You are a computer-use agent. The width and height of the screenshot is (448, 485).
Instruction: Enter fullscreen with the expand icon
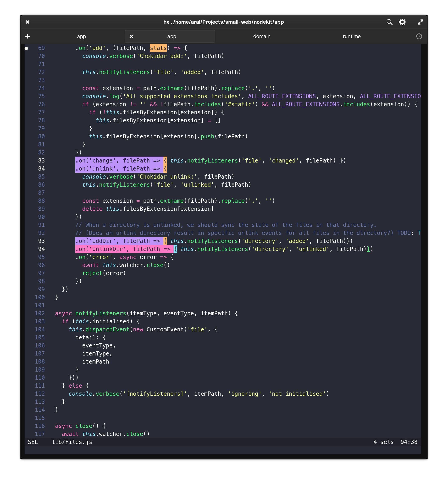point(420,22)
